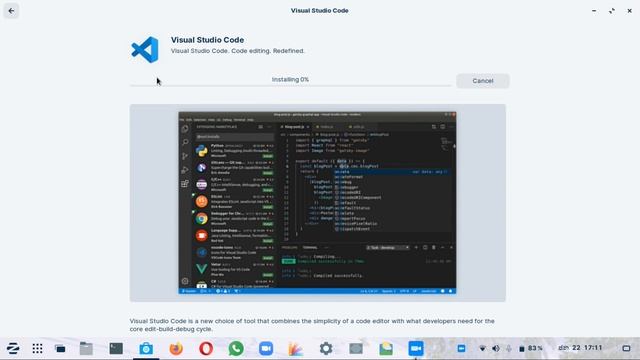Viewport: 640px width, 360px height.
Task: Switch to the running Zoom meeting icon
Action: (416, 349)
